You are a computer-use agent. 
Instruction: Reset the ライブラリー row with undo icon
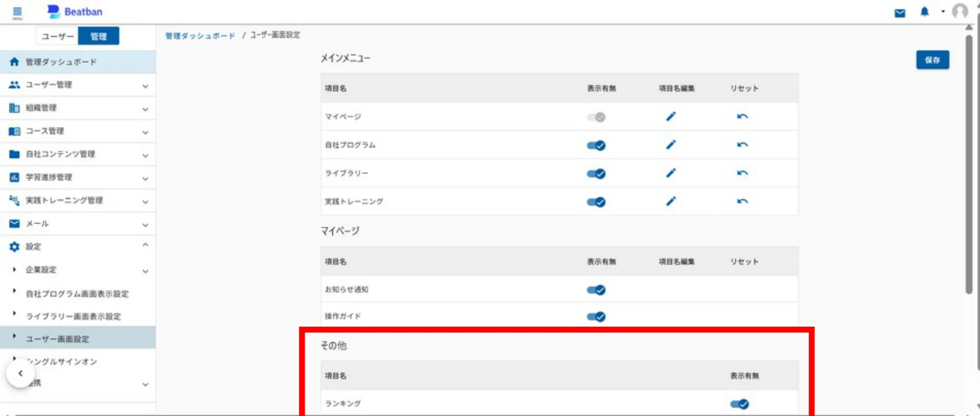point(743,173)
